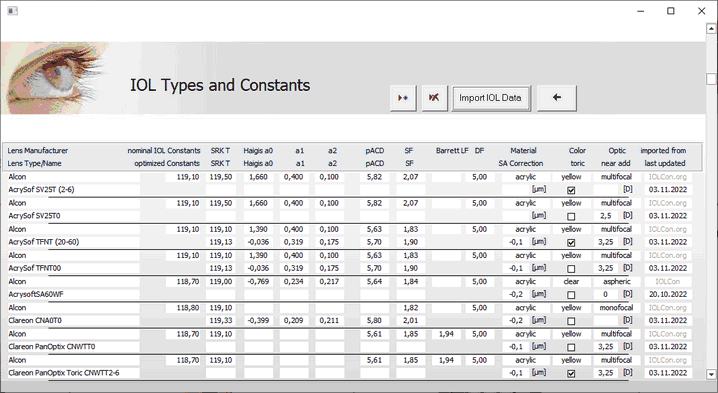Toggle toric checkbox for AcrySof SV25T (2-6)
Viewport: 718px width, 393px height.
(571, 190)
